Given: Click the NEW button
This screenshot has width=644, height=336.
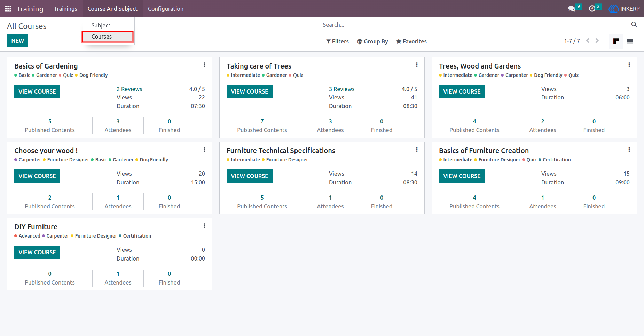Looking at the screenshot, I should [x=18, y=41].
